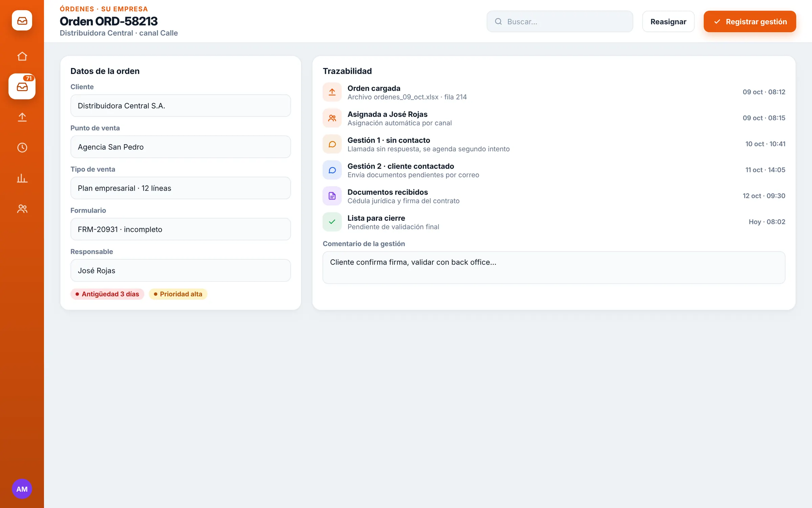Click the Gestión 1 sin contacto chat icon
The width and height of the screenshot is (812, 508).
(332, 144)
